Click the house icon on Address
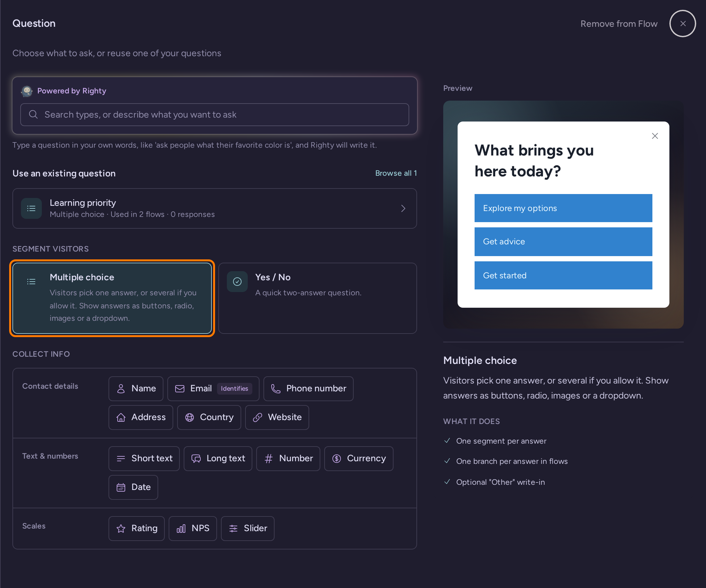 (121, 417)
